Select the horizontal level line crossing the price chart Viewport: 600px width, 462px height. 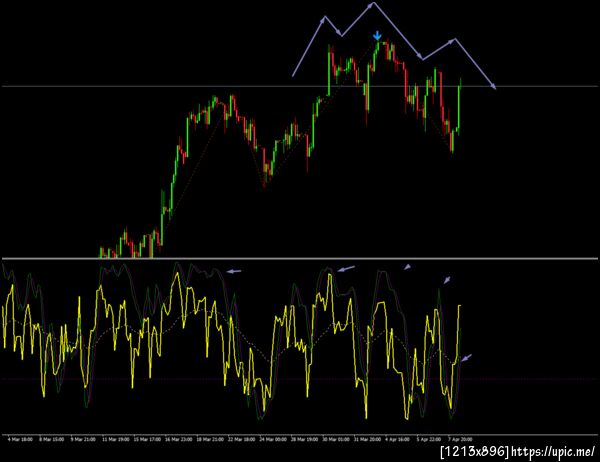[x=300, y=87]
